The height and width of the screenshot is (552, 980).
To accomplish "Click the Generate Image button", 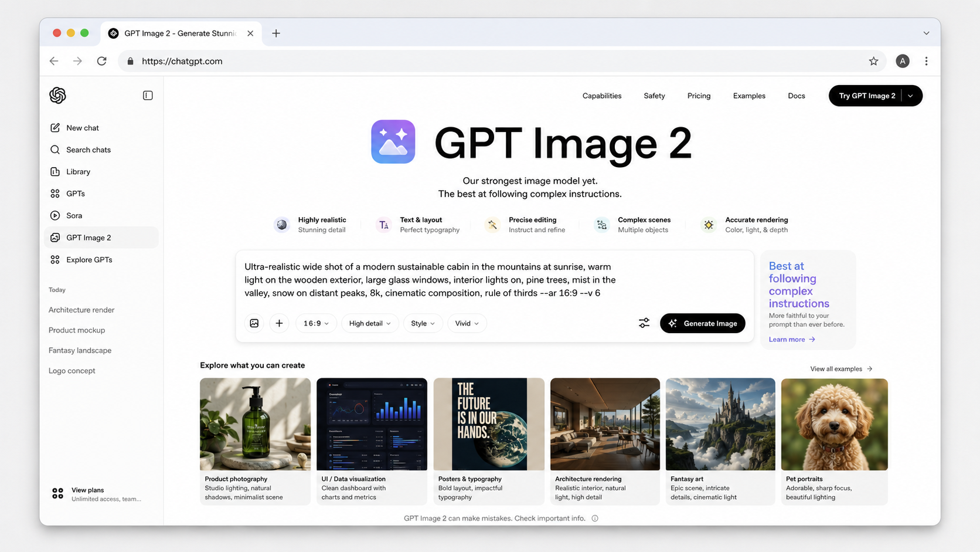I will [x=703, y=323].
